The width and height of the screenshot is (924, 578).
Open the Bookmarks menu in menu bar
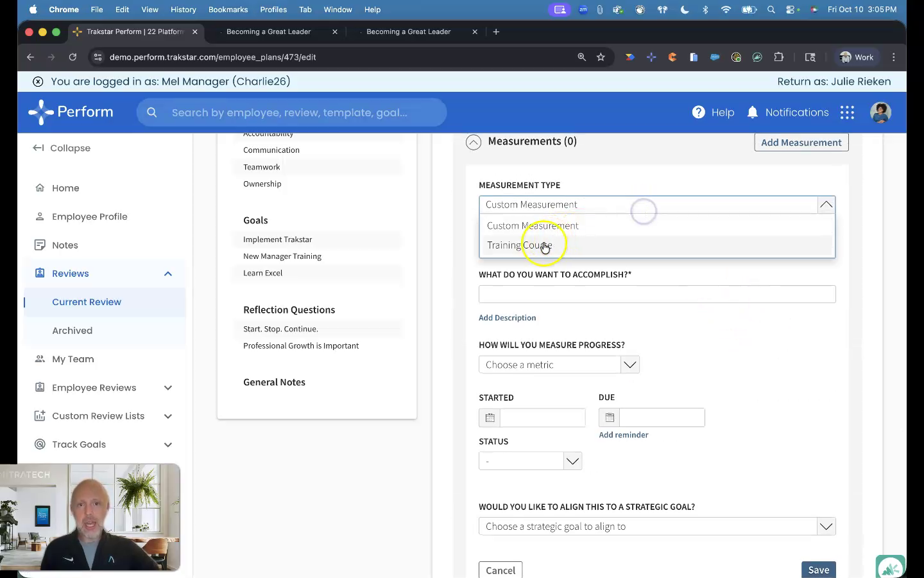tap(228, 10)
